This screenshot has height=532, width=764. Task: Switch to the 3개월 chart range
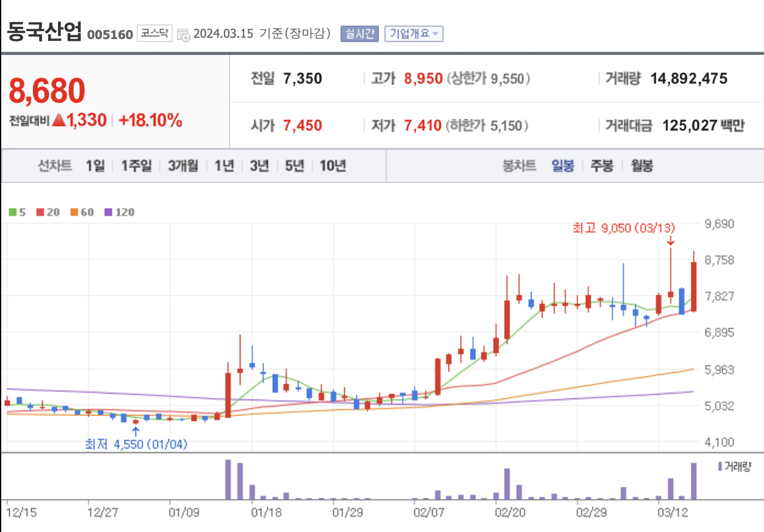(x=183, y=165)
